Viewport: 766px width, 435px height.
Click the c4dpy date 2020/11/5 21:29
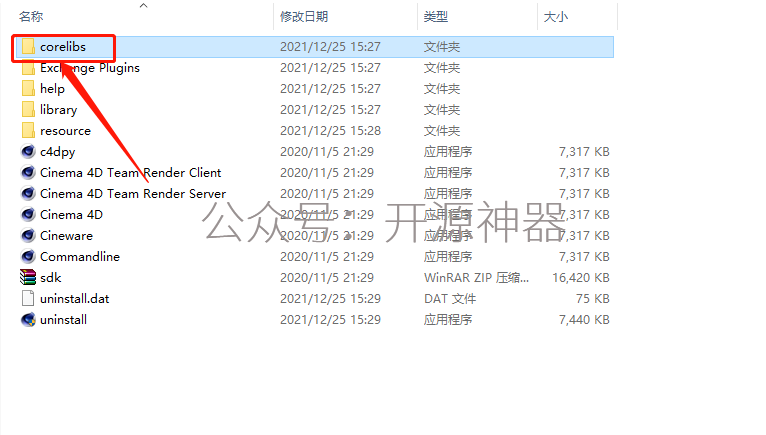click(327, 152)
